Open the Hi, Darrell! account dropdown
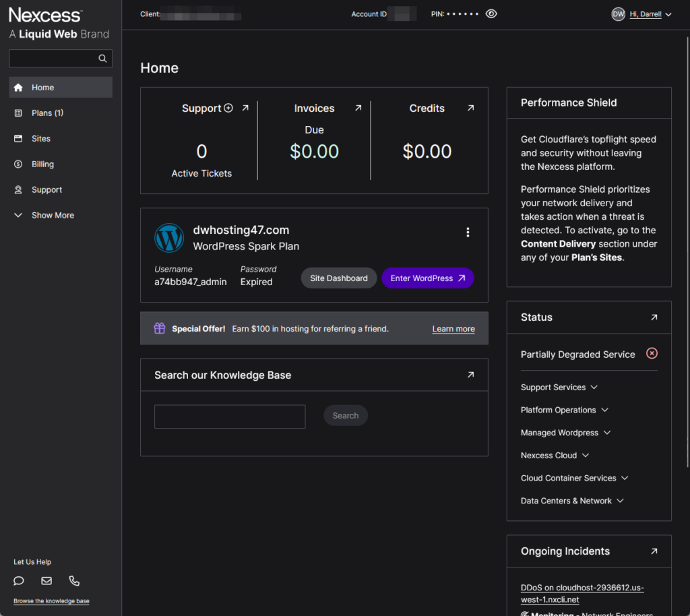 650,14
